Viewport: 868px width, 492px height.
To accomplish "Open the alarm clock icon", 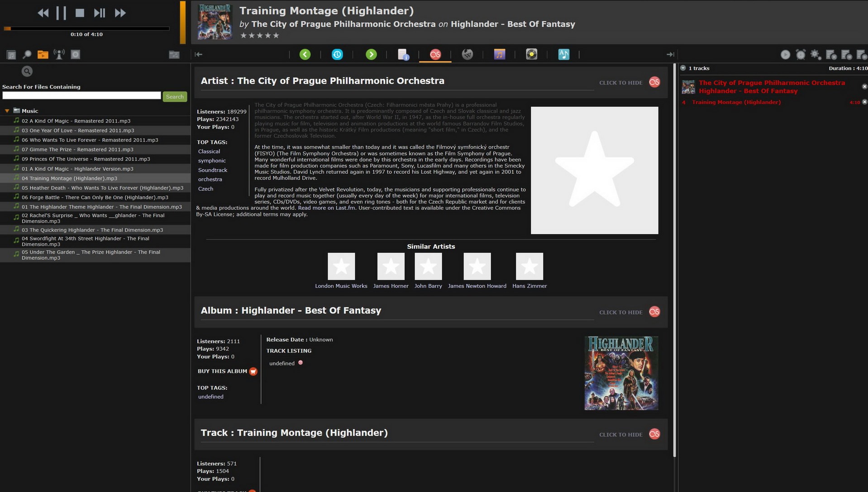I will pos(801,55).
